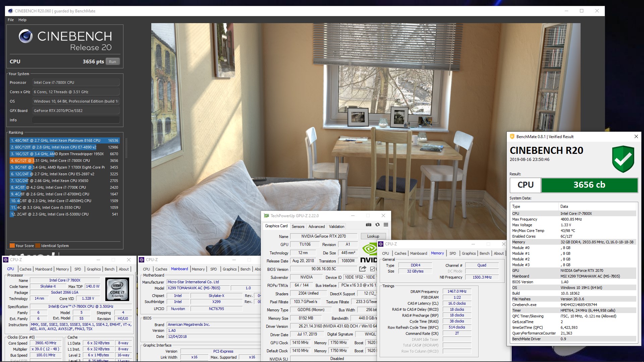This screenshot has height=362, width=644.
Task: Maximize the Cinebench window
Action: point(582,11)
